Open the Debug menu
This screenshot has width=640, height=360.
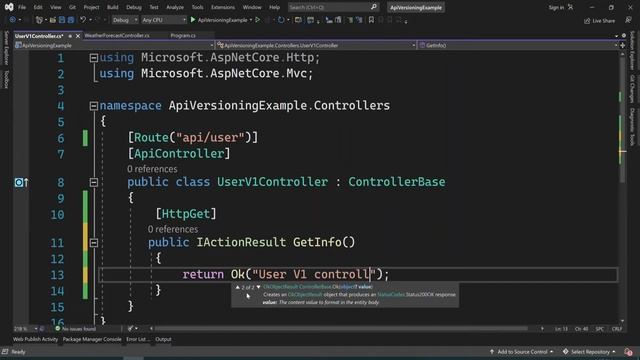133,7
